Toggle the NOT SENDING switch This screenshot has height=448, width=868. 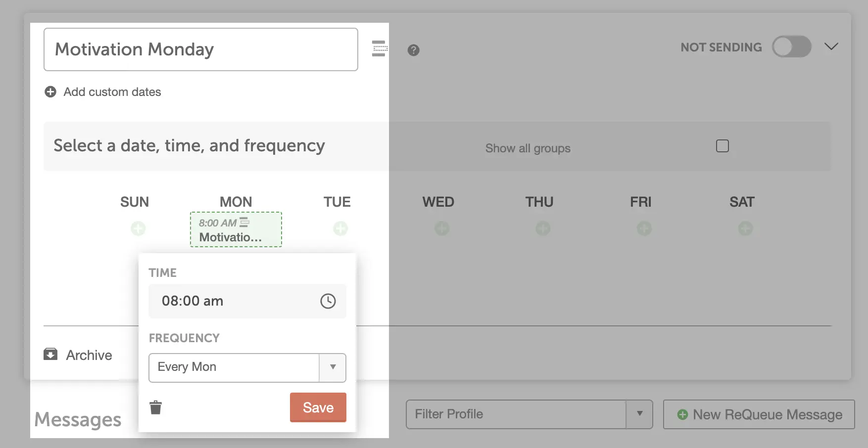pyautogui.click(x=791, y=47)
